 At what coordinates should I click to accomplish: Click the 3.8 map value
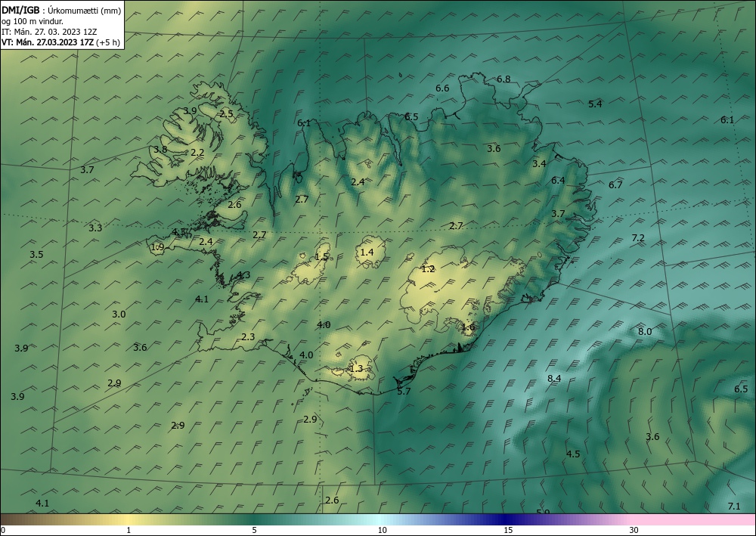pyautogui.click(x=160, y=150)
